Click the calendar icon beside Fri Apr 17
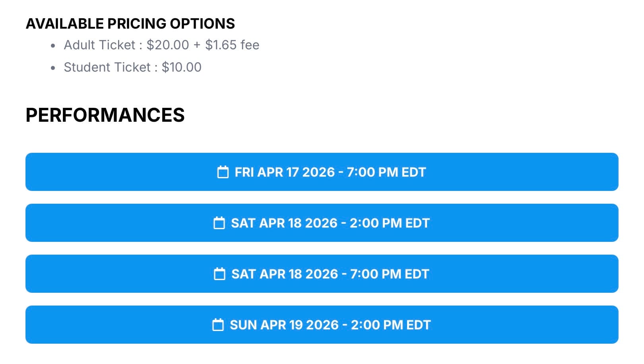This screenshot has height=364, width=644. (223, 172)
